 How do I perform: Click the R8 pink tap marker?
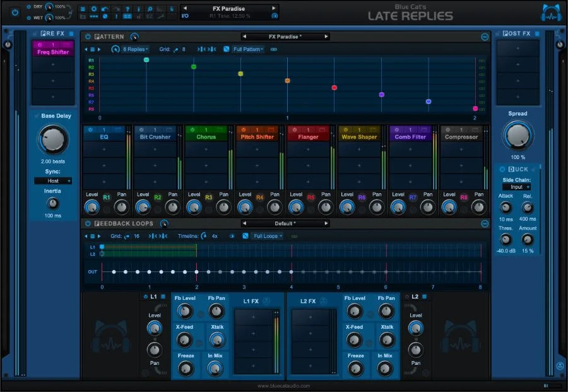pyautogui.click(x=475, y=109)
